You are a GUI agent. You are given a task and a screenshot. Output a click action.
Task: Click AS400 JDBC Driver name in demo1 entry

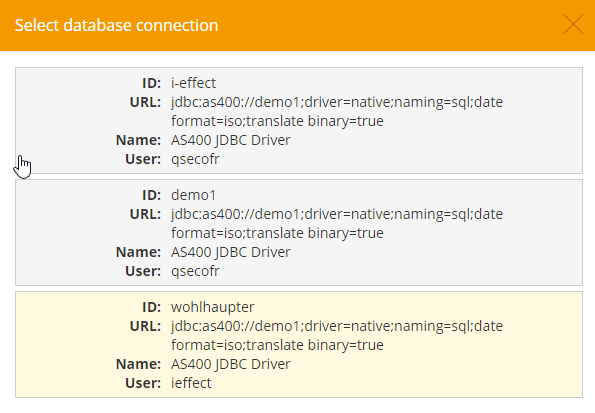[230, 252]
